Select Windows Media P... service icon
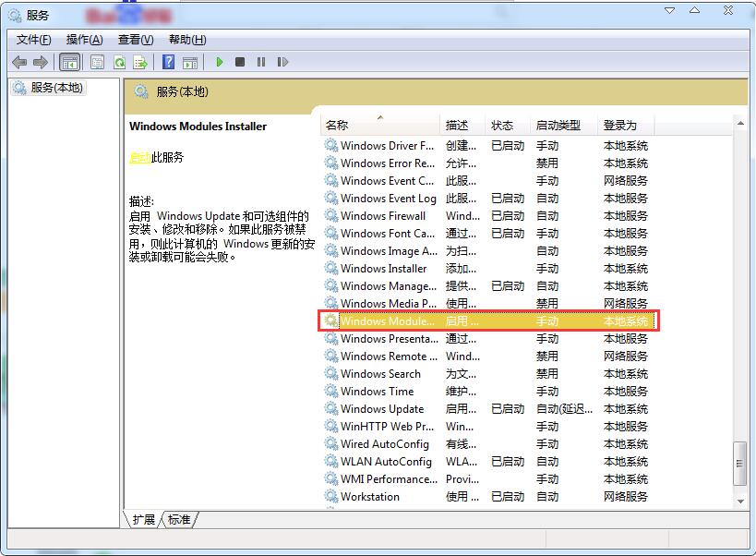Screen dimensions: 756x556 coord(330,303)
